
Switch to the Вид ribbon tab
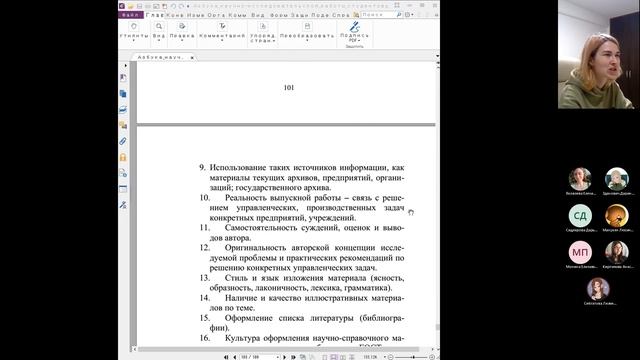[x=258, y=15]
